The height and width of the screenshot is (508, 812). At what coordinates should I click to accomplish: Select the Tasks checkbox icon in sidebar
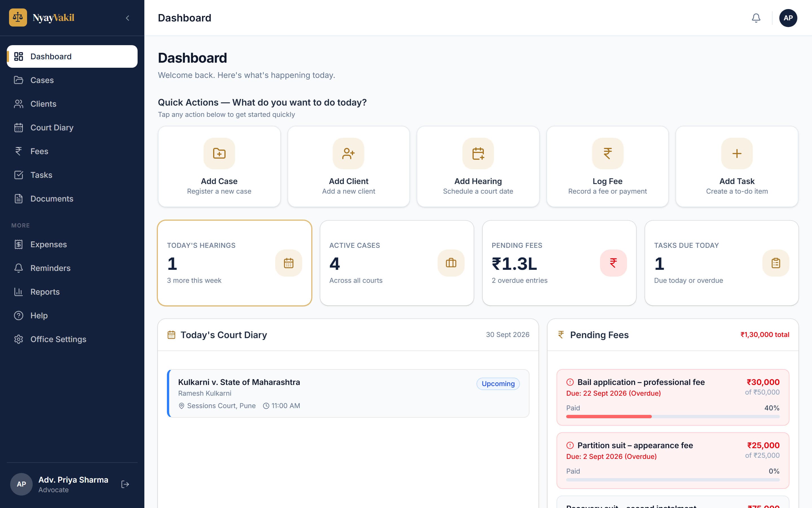(18, 175)
